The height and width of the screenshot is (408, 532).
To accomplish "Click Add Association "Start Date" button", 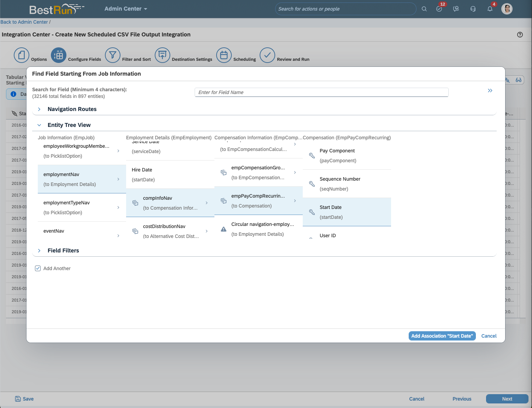I will click(x=442, y=336).
